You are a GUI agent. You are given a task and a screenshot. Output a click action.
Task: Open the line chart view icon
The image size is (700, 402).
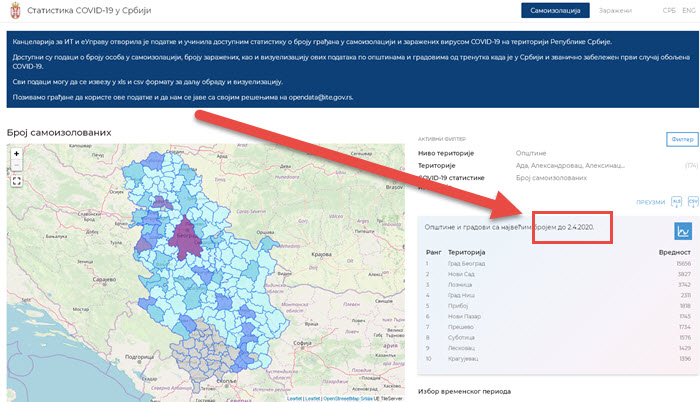click(684, 230)
